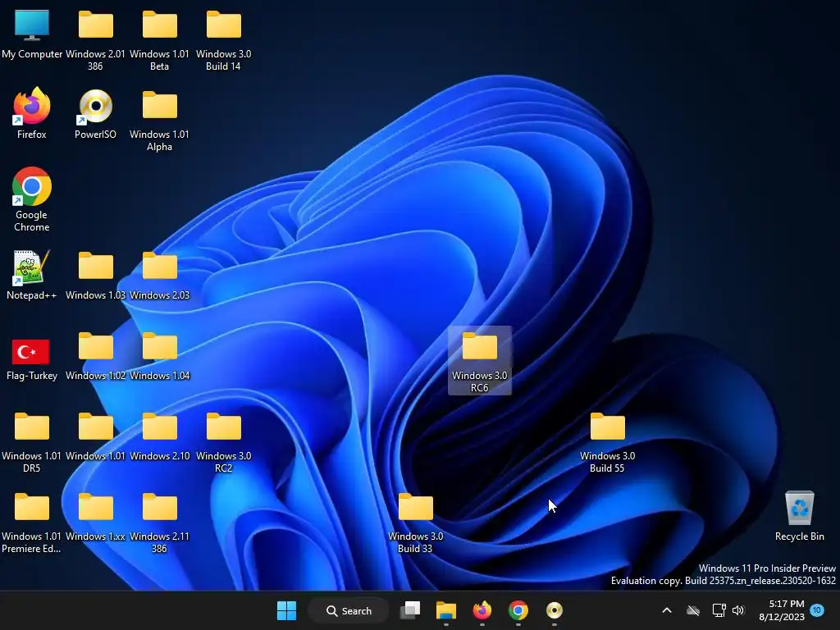Switch to PowerISO via the taskbar
Viewport: 840px width, 630px height.
pos(554,610)
